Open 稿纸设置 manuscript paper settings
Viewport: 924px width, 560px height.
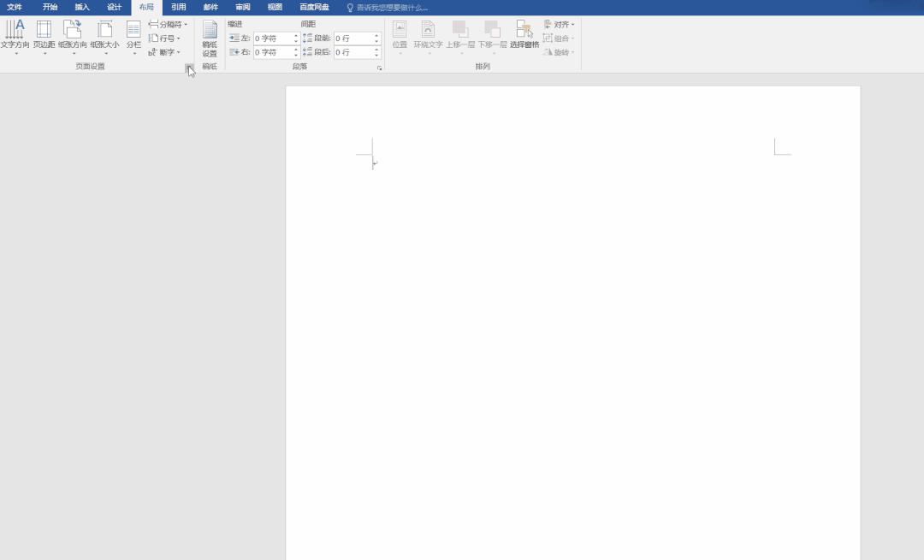[210, 38]
